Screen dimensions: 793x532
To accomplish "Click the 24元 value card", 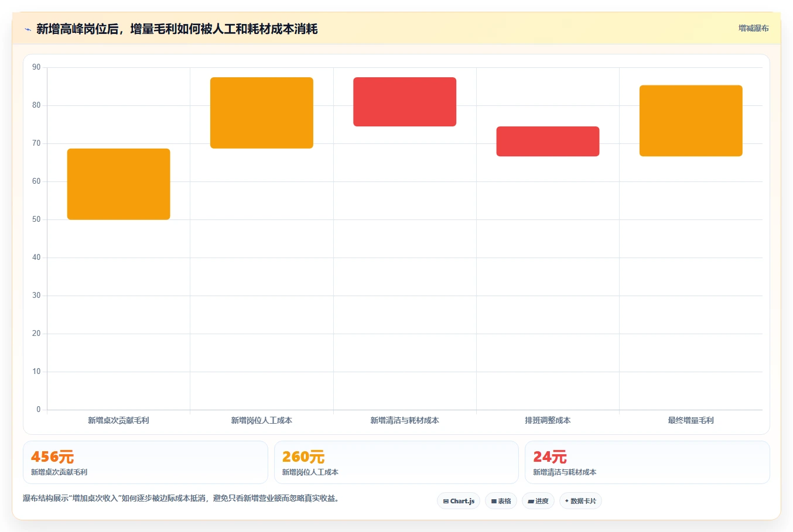I will click(647, 462).
